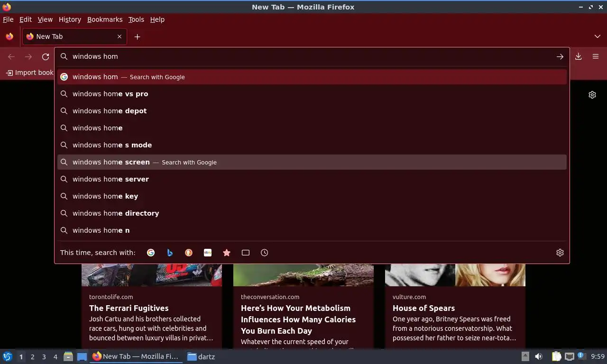Image resolution: width=607 pixels, height=364 pixels.
Task: Close the New Tab tab
Action: point(120,36)
